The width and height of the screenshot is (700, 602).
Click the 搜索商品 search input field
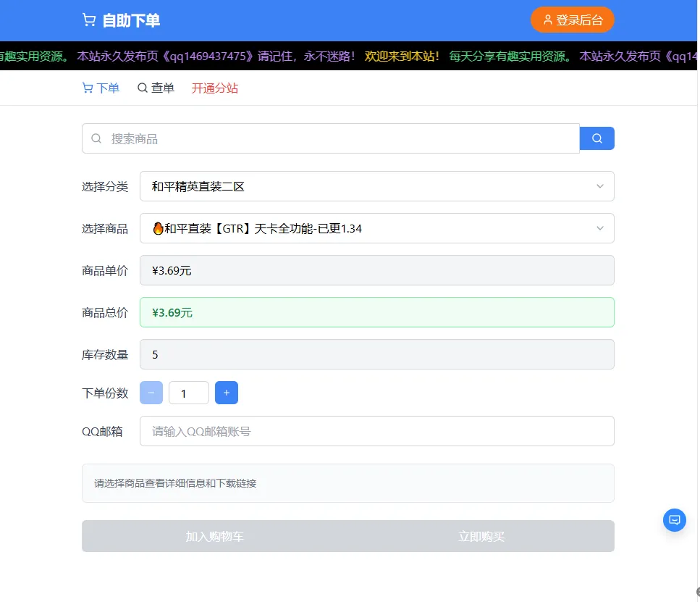(x=326, y=138)
